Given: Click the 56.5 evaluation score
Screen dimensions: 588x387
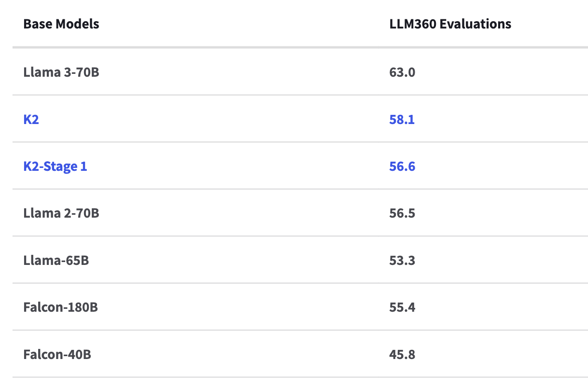Looking at the screenshot, I should pyautogui.click(x=402, y=213).
